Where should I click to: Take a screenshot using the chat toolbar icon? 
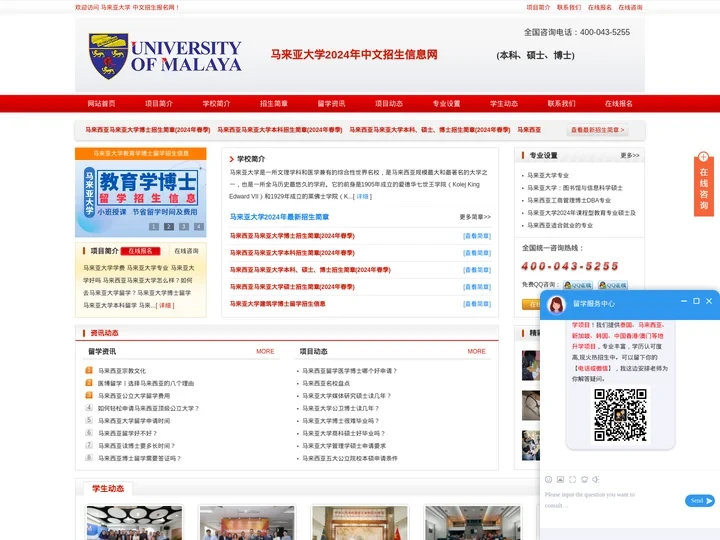point(572,479)
